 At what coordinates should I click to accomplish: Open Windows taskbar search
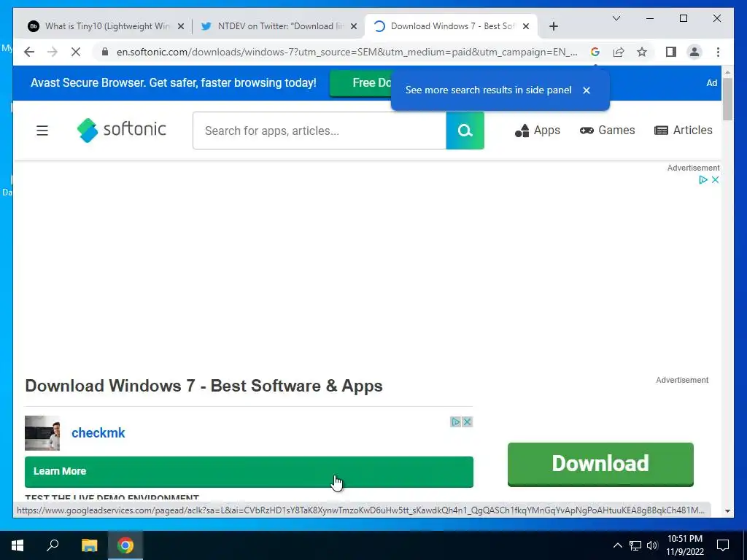pyautogui.click(x=53, y=545)
